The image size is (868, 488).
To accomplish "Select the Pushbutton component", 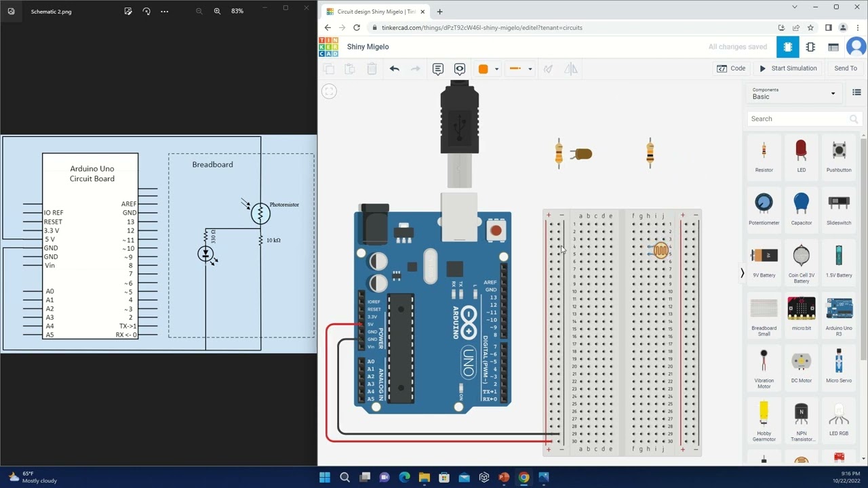I will pos(839,156).
